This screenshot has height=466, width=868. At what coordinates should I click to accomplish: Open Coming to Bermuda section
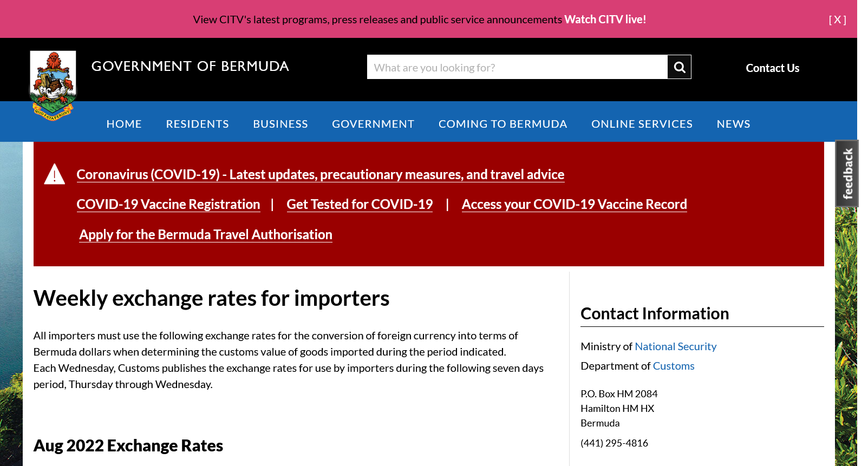(502, 124)
